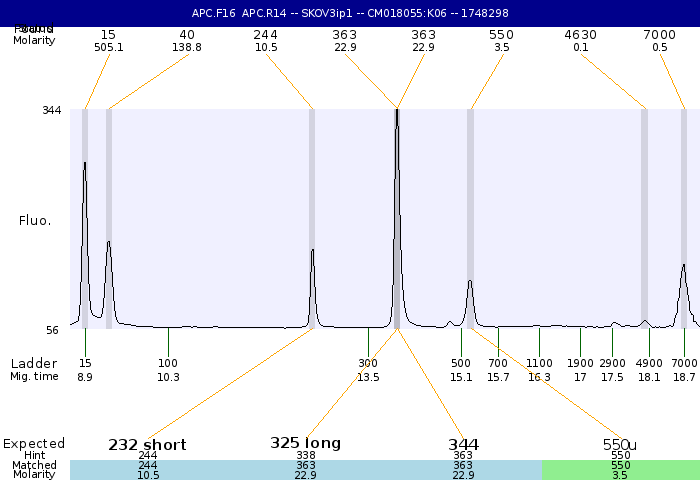
Task: Click the green matched 550 bar
Action: point(620,466)
